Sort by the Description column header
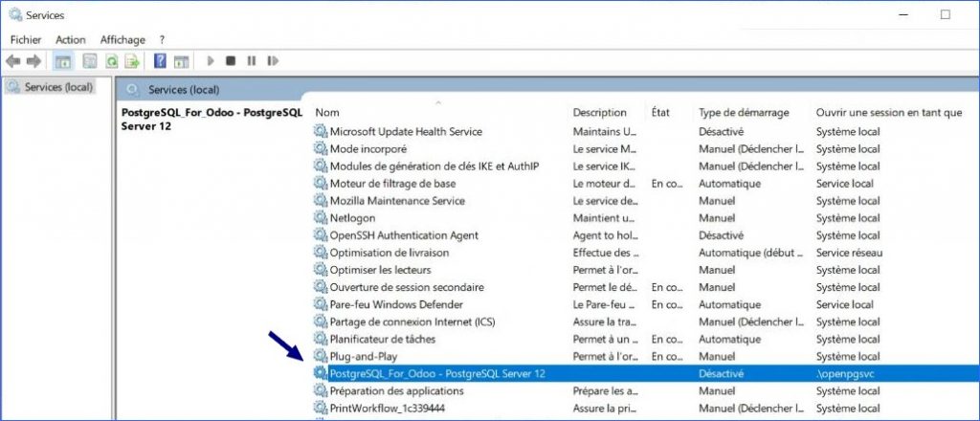This screenshot has width=980, height=421. coord(599,113)
